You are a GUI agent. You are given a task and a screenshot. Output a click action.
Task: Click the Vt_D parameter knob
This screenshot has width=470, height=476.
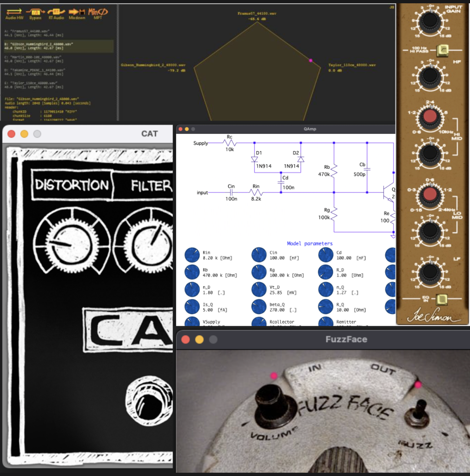pyautogui.click(x=258, y=289)
